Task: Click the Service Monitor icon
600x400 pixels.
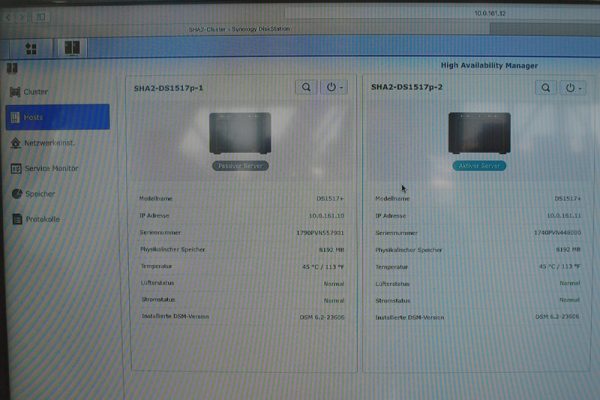Action: 16,168
